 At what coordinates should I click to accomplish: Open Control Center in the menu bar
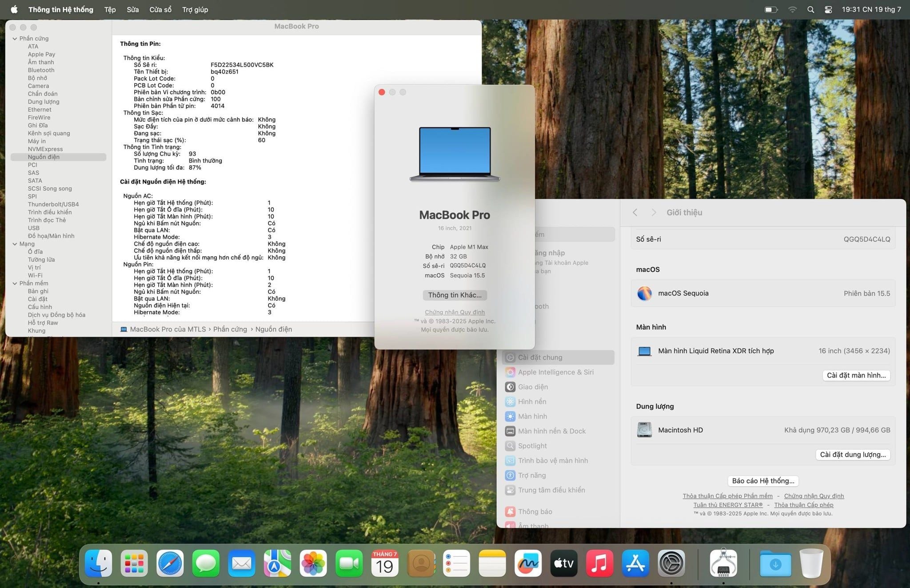[828, 9]
